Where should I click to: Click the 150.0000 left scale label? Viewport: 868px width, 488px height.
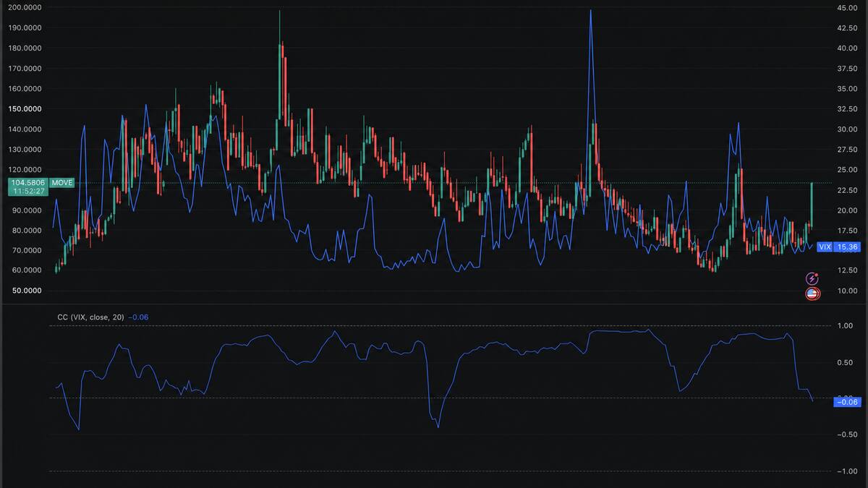point(23,109)
